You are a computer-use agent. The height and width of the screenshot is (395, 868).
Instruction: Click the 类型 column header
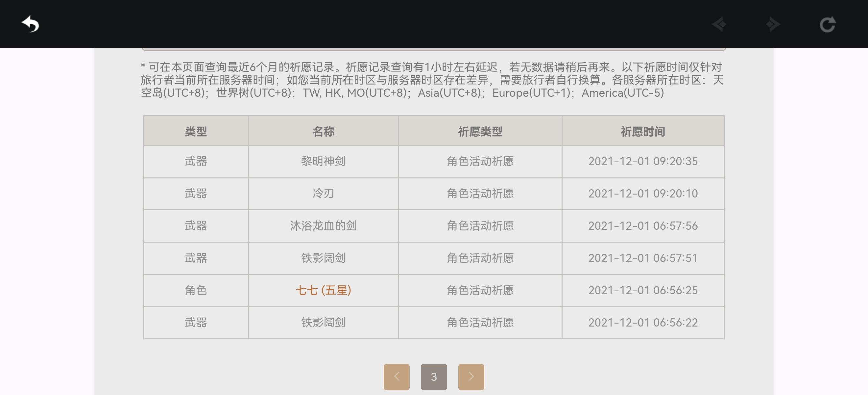[196, 131]
